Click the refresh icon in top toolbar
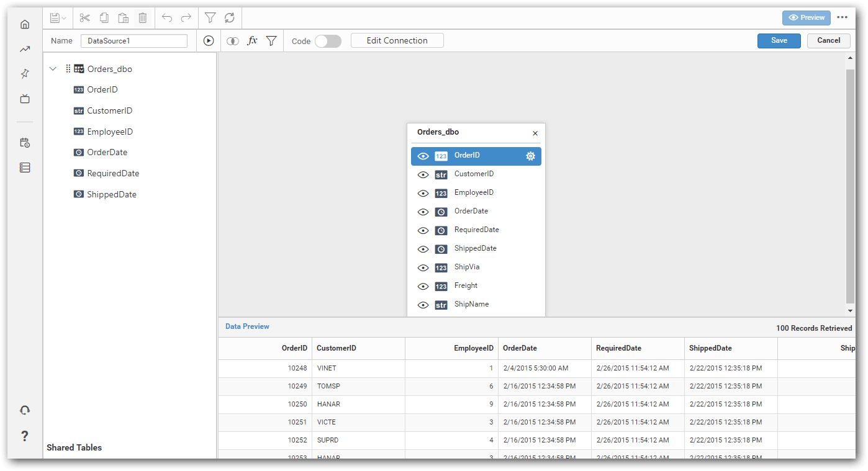 click(x=230, y=18)
